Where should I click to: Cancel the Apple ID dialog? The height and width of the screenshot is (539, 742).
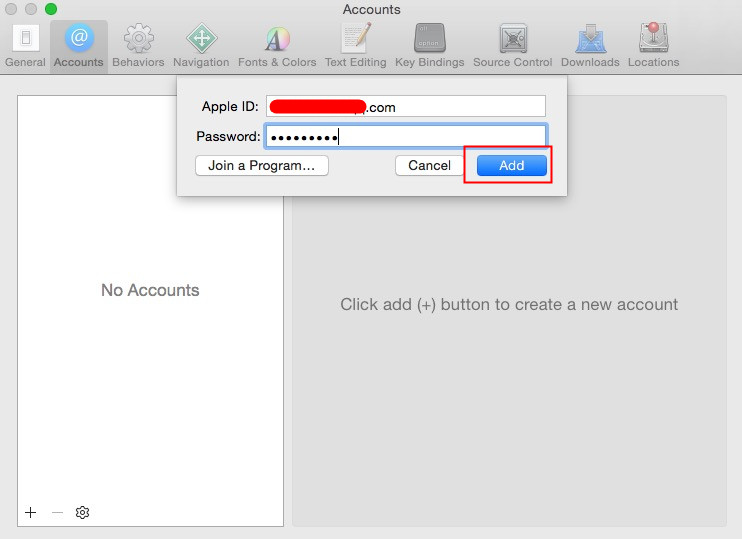pyautogui.click(x=429, y=165)
